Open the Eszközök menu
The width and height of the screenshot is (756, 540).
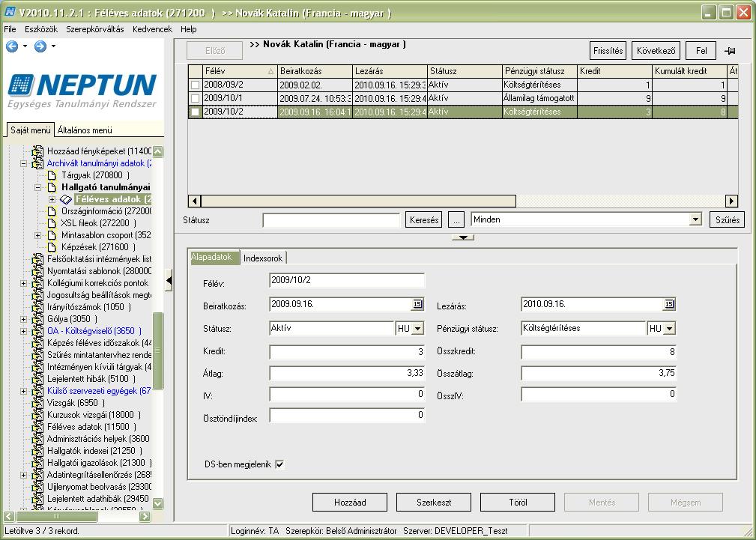tap(41, 29)
